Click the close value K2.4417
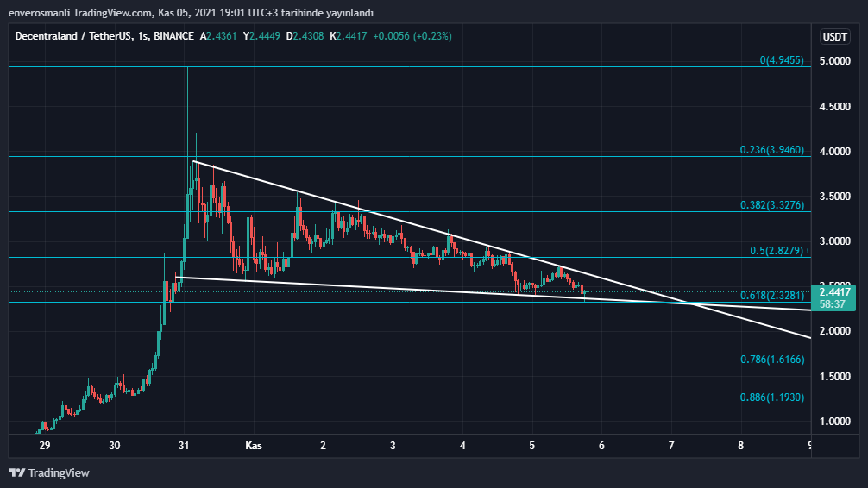The image size is (868, 488). click(349, 36)
